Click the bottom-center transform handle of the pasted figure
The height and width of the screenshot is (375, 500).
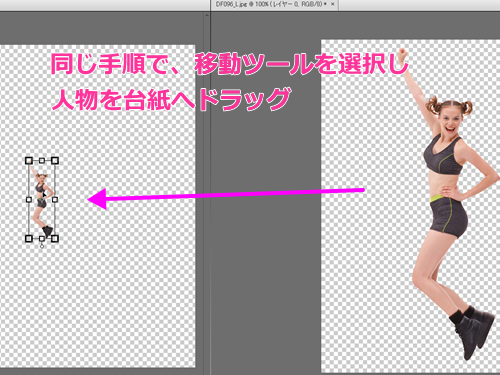click(42, 238)
